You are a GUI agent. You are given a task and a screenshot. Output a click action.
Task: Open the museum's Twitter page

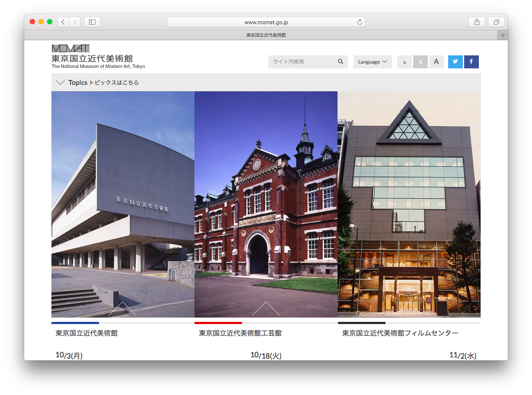tap(456, 62)
